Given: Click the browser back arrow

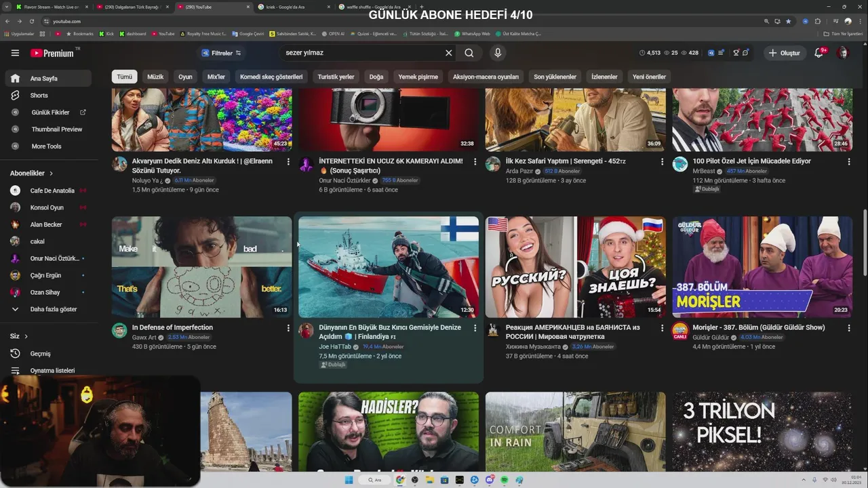Looking at the screenshot, I should click(8, 21).
